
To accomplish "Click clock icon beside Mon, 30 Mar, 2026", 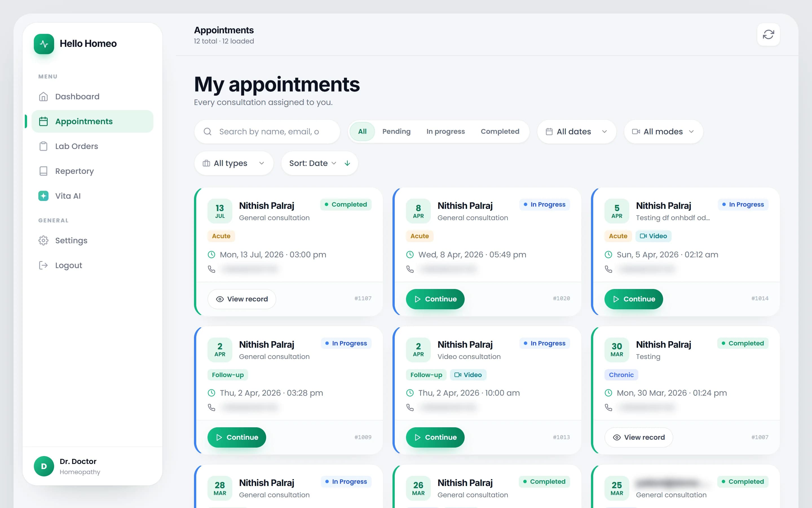I will click(x=608, y=393).
